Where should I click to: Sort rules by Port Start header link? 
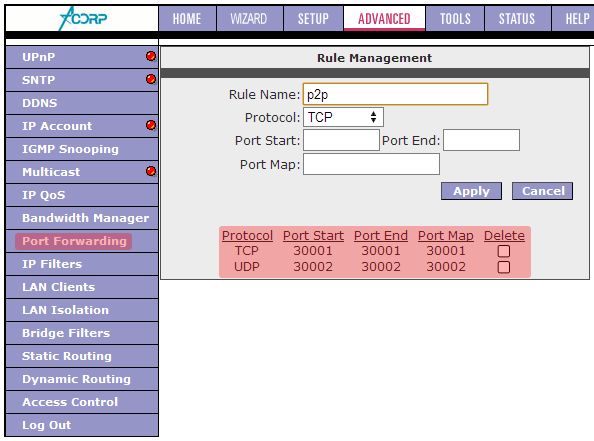pos(313,236)
